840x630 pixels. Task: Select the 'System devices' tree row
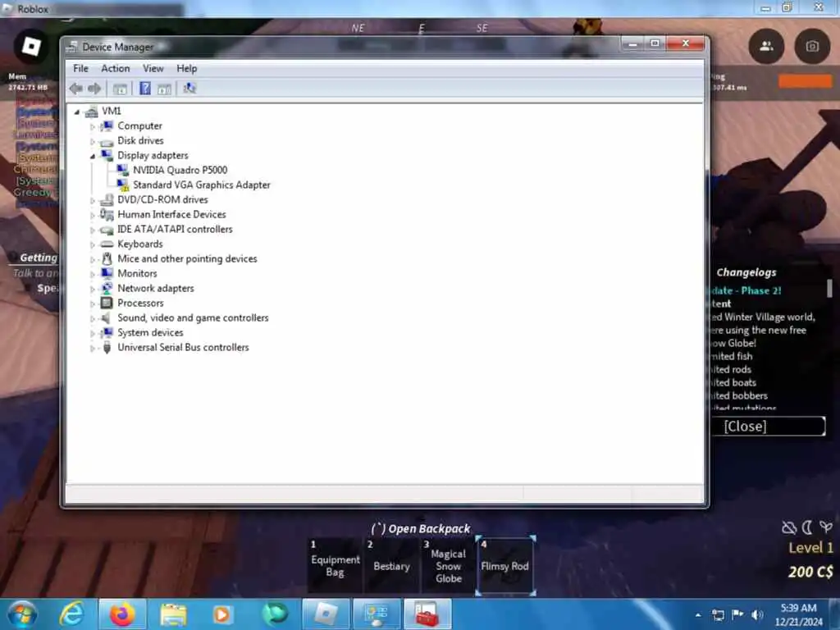coord(150,333)
